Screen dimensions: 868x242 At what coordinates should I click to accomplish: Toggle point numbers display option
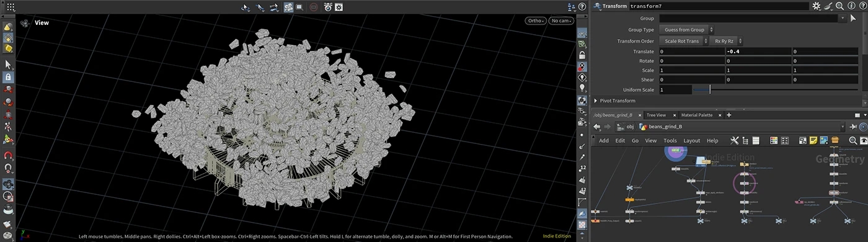coord(582,168)
